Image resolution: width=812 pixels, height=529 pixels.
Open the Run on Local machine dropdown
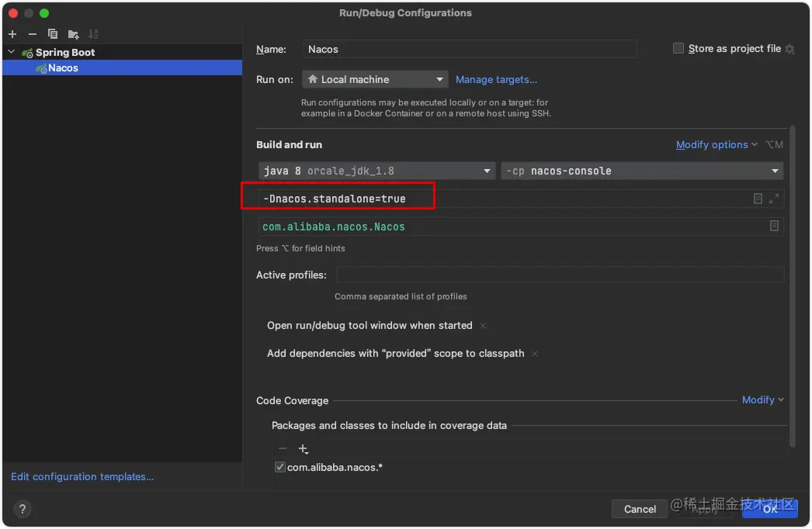point(374,80)
